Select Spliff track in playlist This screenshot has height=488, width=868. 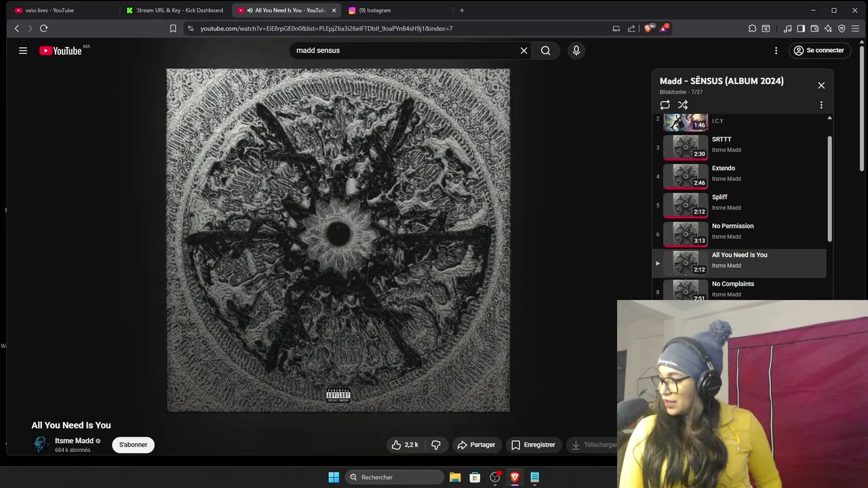click(x=739, y=205)
